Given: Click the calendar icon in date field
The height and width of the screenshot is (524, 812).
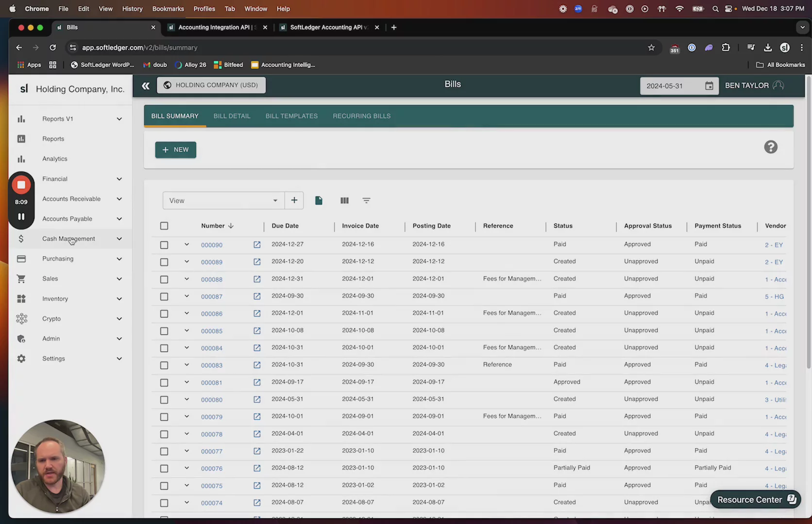Looking at the screenshot, I should [709, 86].
